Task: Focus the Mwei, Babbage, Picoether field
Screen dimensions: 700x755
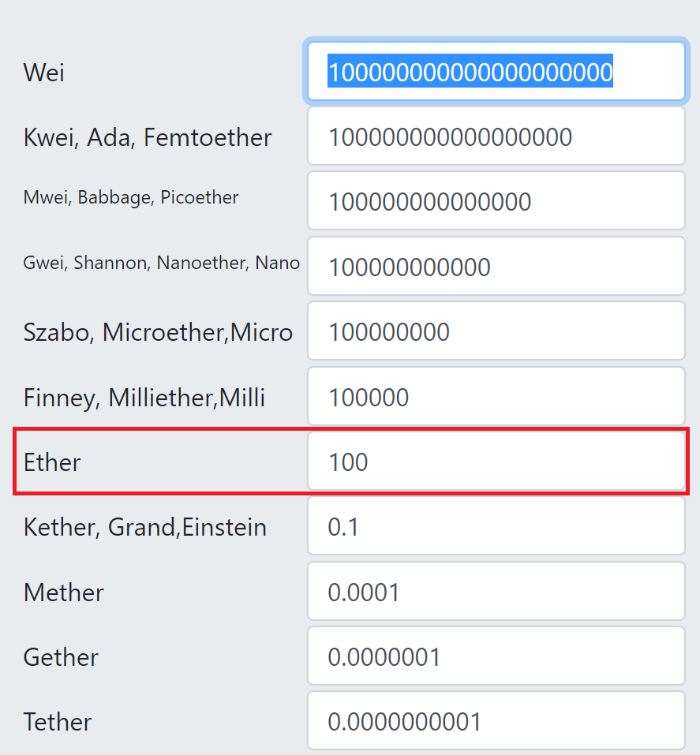Action: [x=496, y=201]
